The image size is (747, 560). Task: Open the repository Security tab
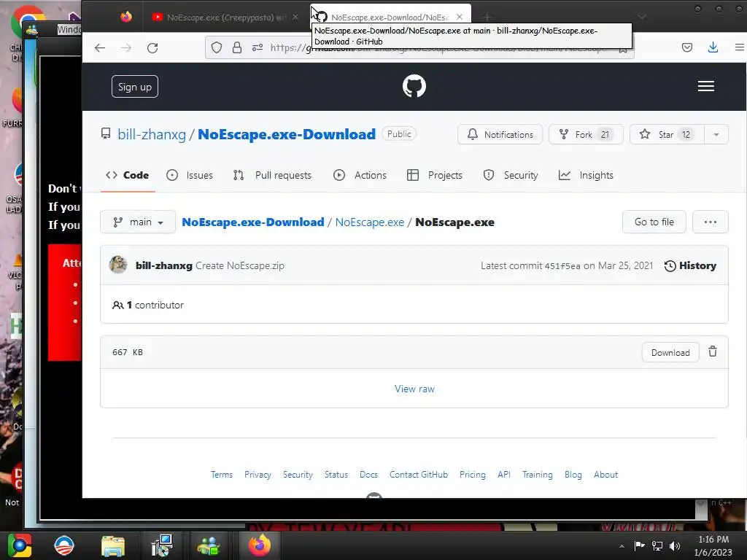pos(510,175)
